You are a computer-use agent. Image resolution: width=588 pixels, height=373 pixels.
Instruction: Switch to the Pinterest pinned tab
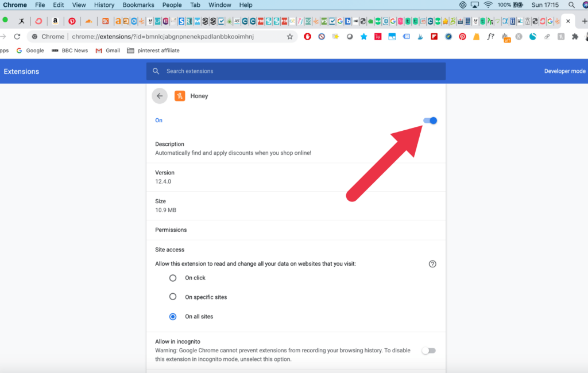[72, 21]
